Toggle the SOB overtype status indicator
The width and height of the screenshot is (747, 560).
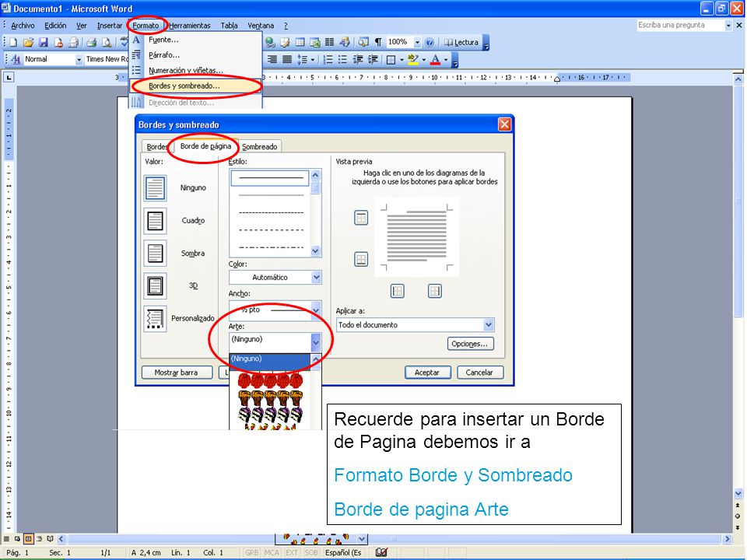click(x=311, y=553)
